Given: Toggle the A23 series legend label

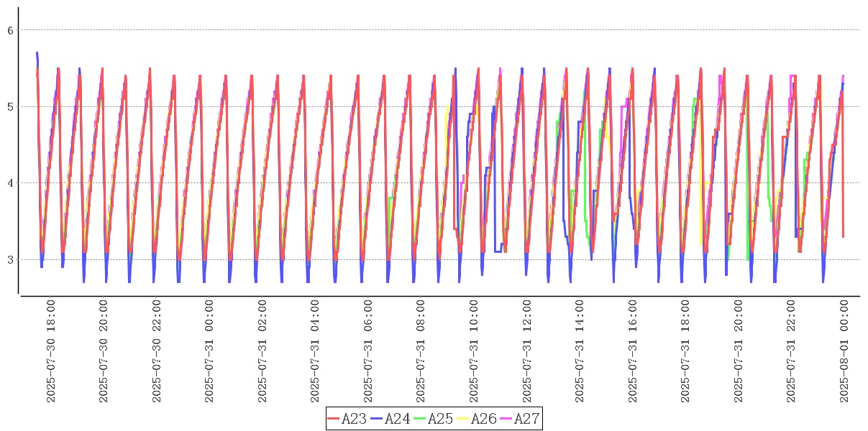Looking at the screenshot, I should 354,419.
